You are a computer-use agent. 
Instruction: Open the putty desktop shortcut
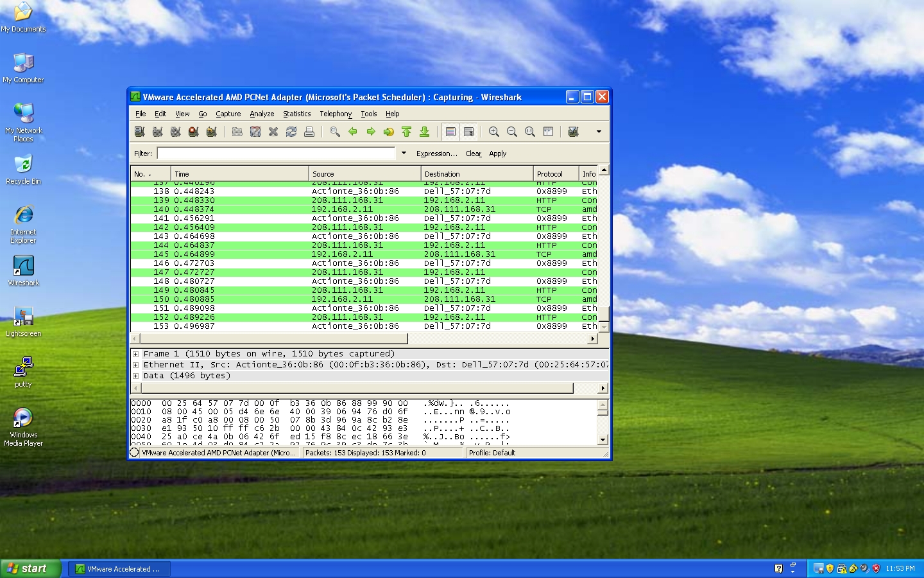[x=23, y=372]
